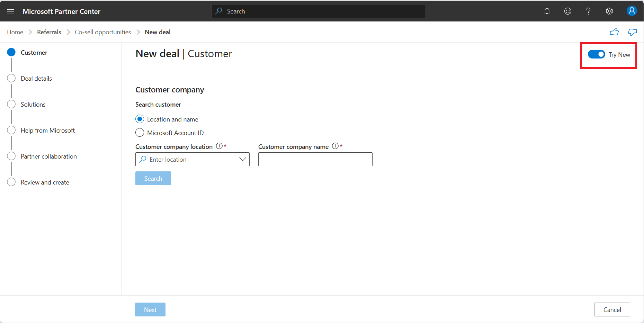Open the user account avatar
The image size is (644, 323).
(632, 11)
